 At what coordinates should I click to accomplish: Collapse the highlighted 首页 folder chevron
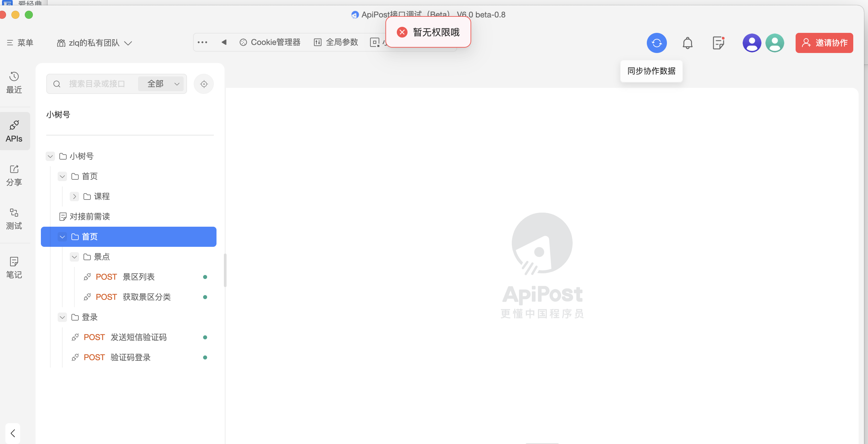pyautogui.click(x=62, y=237)
